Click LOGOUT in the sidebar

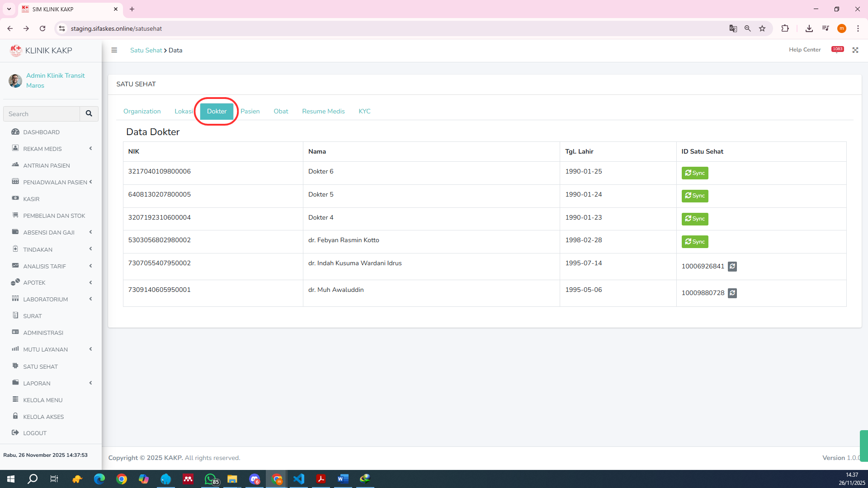click(x=35, y=433)
